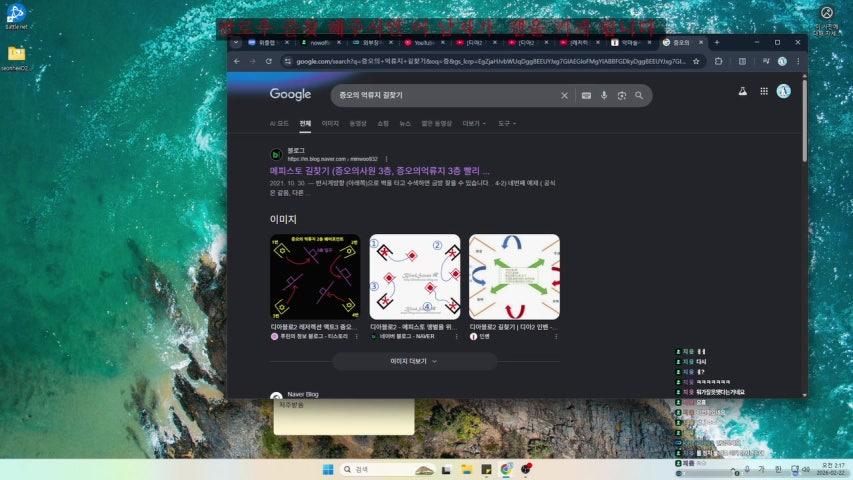Open the white red-diamond map thumbnail
The image size is (853, 480).
[x=415, y=277]
